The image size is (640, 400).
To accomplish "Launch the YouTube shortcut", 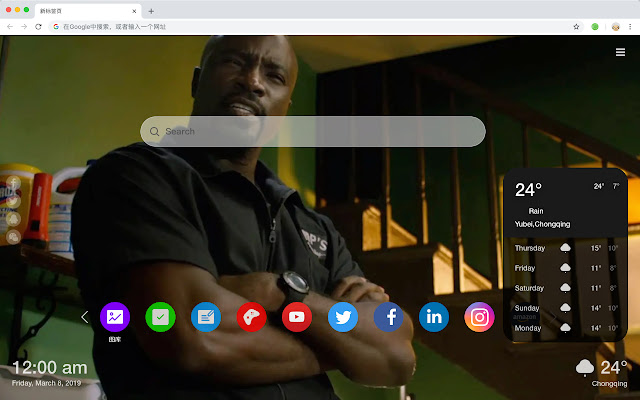I will [297, 317].
